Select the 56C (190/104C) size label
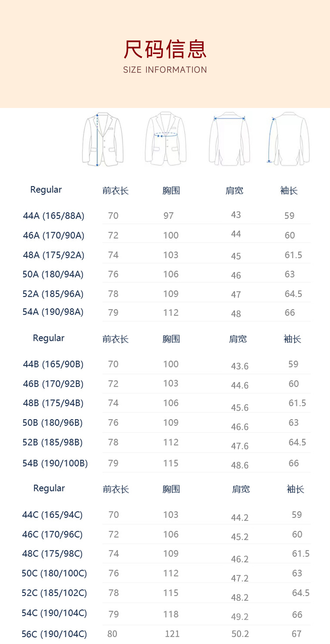Viewport: 330px width, 644px height. click(54, 634)
